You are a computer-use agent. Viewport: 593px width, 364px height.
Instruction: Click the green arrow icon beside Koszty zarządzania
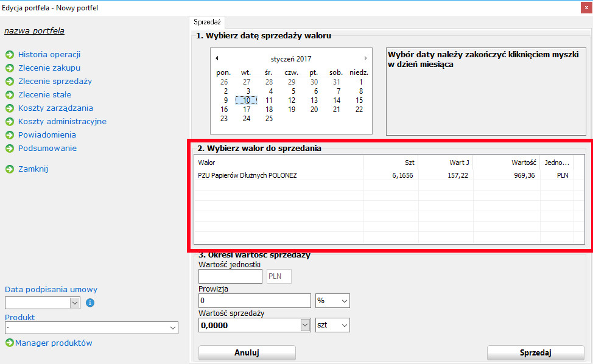(x=9, y=108)
